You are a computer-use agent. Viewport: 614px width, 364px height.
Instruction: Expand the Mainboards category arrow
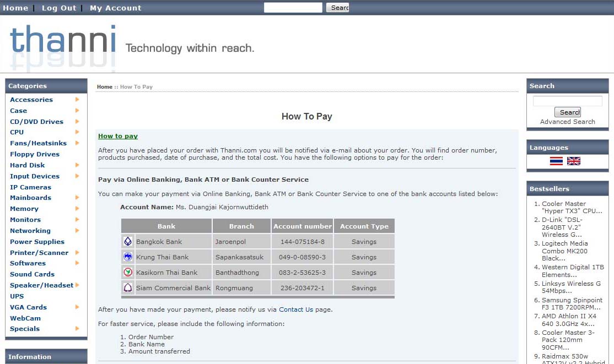(77, 197)
